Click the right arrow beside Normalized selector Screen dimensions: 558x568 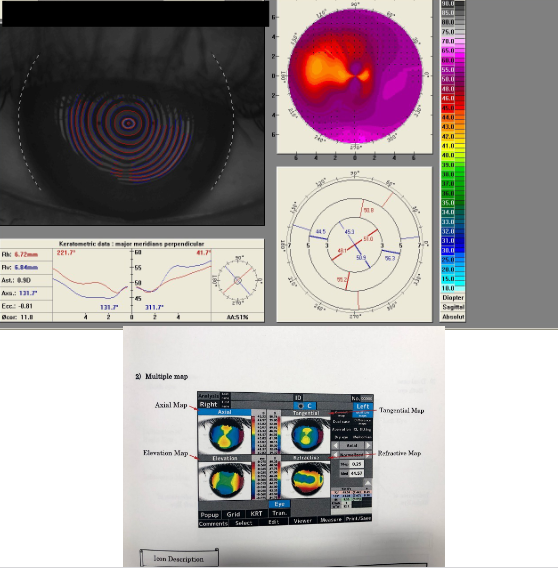[368, 455]
